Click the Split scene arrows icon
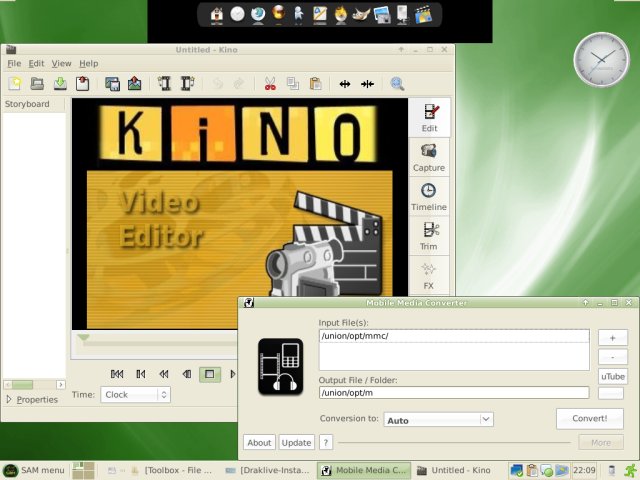The height and width of the screenshot is (480, 640). click(345, 84)
